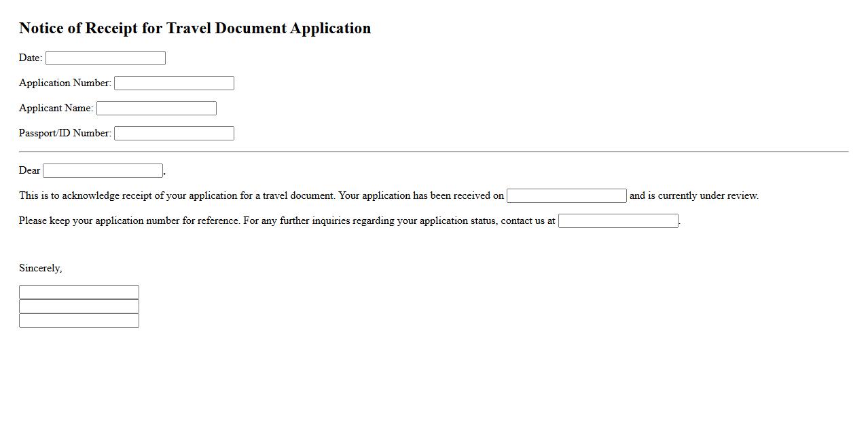This screenshot has width=868, height=441.
Task: Select the Applicant Name input field
Action: [x=156, y=109]
